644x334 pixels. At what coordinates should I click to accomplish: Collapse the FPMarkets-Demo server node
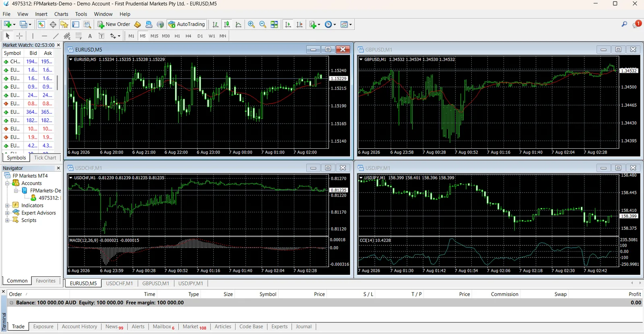[x=16, y=191]
